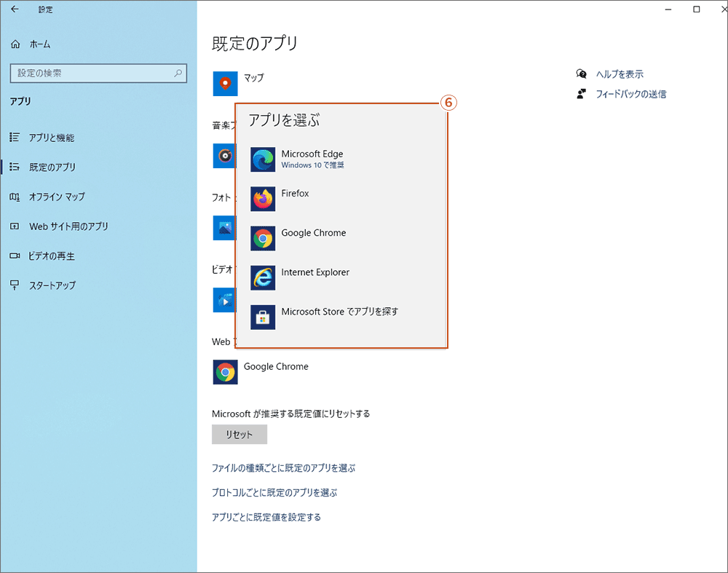Viewport: 728px width, 573px height.
Task: Click the help chat bubble icon
Action: pos(581,74)
